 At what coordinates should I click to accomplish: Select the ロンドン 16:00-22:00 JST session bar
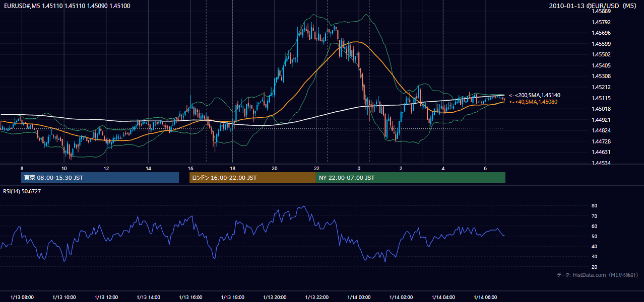(x=252, y=178)
